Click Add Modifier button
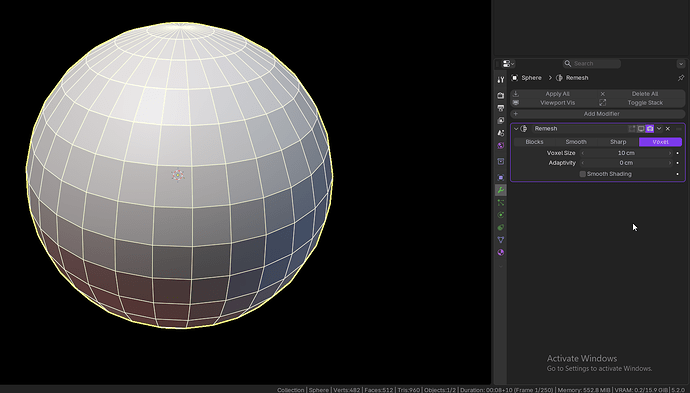 tap(598, 114)
